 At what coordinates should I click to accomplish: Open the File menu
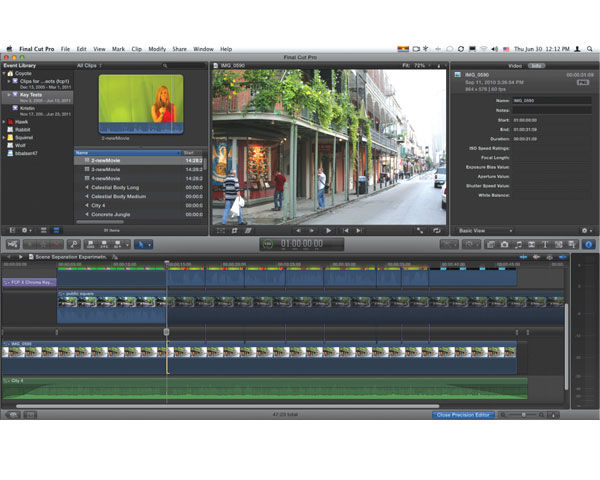pyautogui.click(x=65, y=49)
